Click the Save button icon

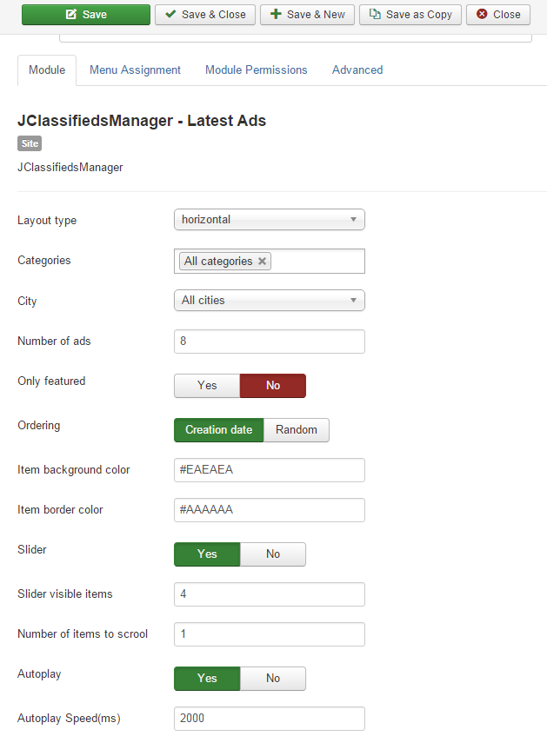(71, 15)
